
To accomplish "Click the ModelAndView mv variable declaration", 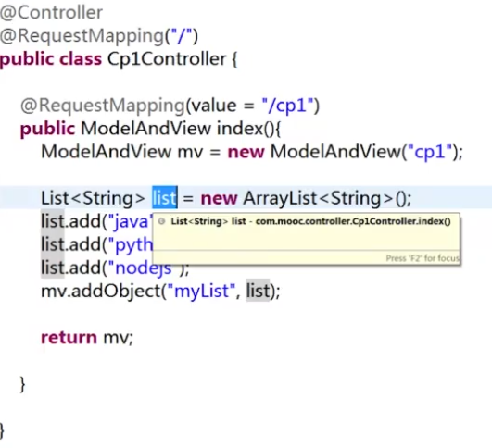I will tap(121, 152).
